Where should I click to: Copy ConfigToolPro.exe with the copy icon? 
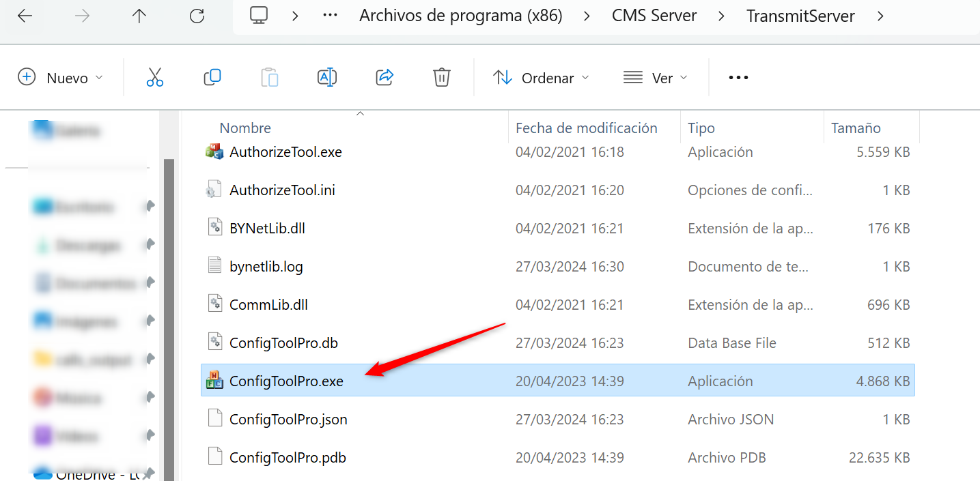click(x=212, y=77)
